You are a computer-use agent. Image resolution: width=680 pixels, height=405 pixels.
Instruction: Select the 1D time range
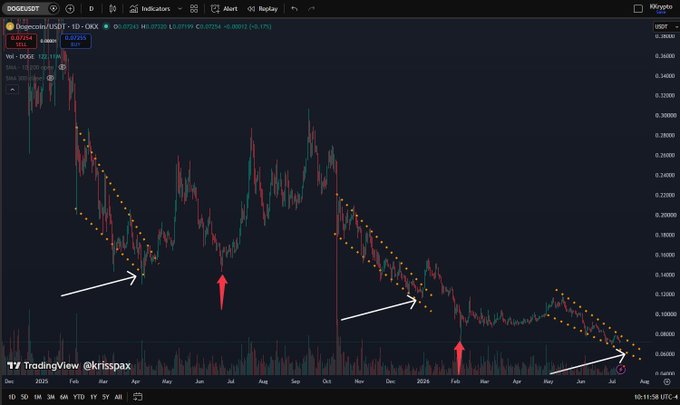tap(12, 397)
